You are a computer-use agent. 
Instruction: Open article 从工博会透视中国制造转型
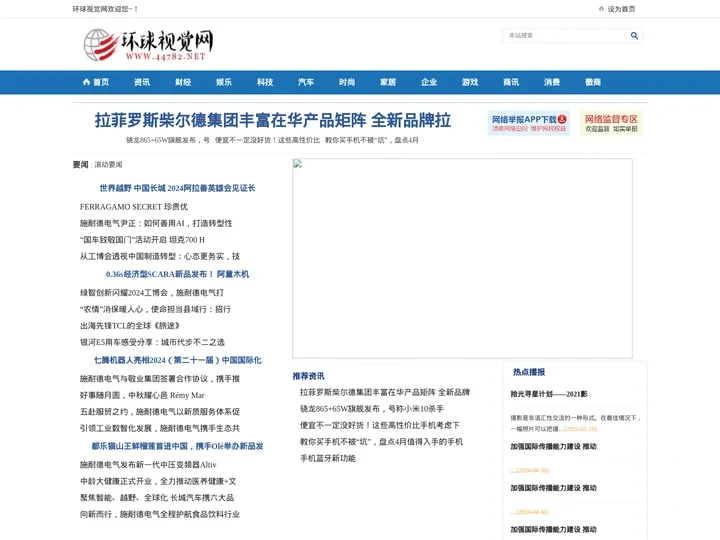click(160, 256)
